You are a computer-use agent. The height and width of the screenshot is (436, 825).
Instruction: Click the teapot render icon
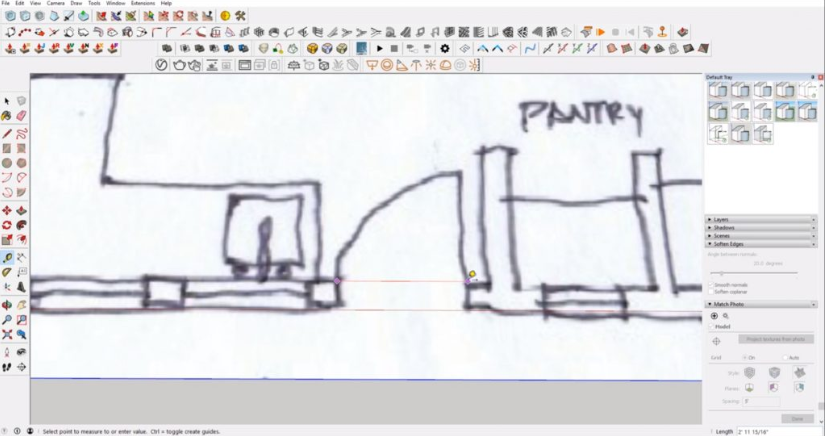click(179, 65)
